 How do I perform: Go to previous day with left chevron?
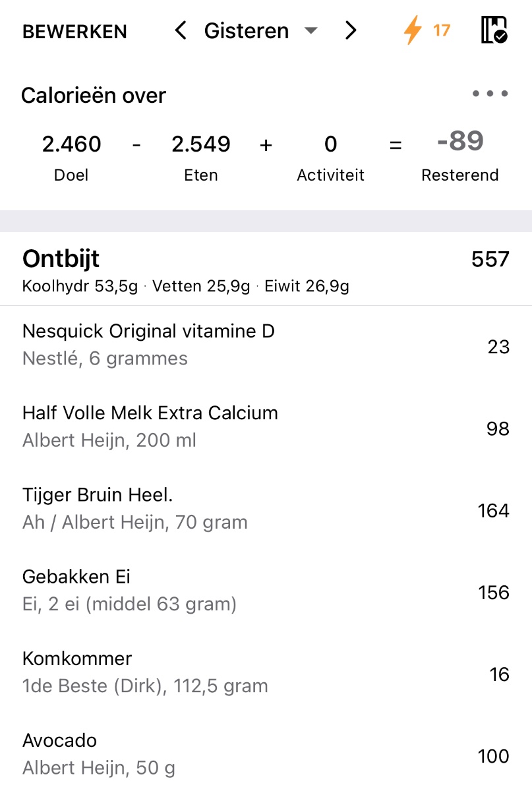point(181,30)
